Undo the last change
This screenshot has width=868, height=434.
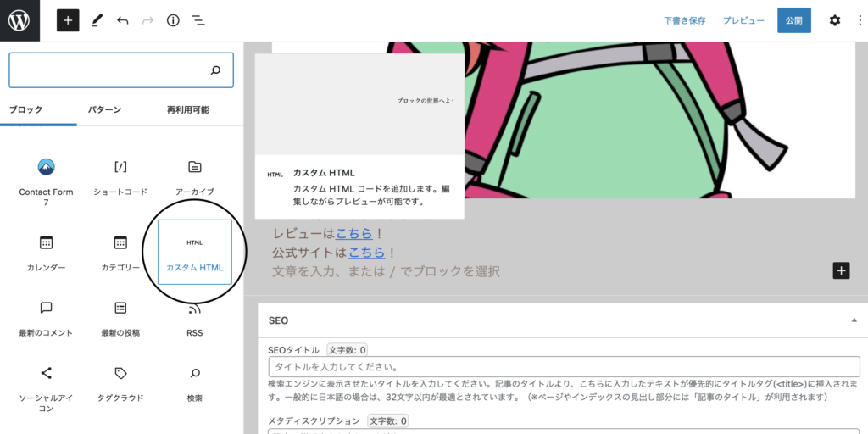pyautogui.click(x=122, y=20)
